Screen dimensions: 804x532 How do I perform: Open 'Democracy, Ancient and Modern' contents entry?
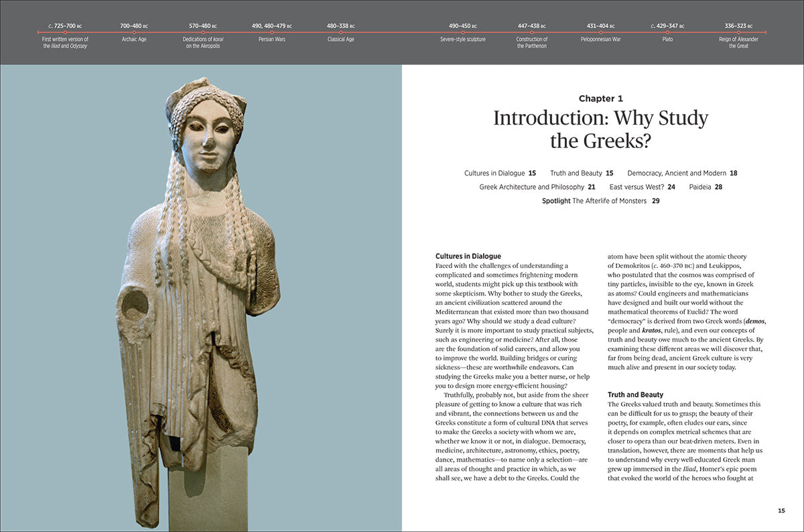[682, 173]
